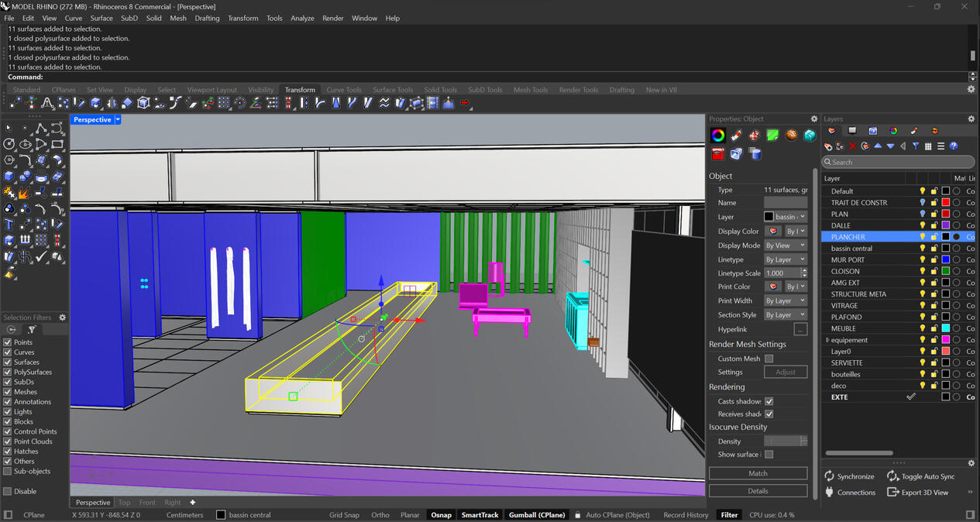Click inside the layer Search field
This screenshot has width=980, height=522.
pos(899,162)
